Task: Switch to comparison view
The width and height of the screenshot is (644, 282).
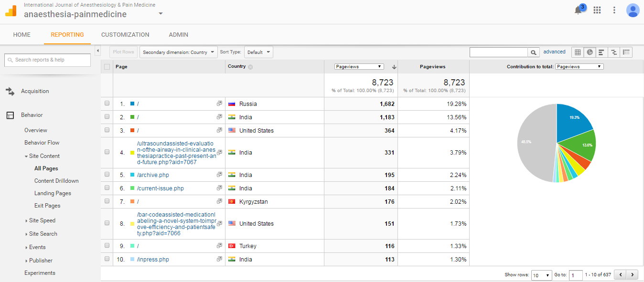Action: [x=614, y=52]
